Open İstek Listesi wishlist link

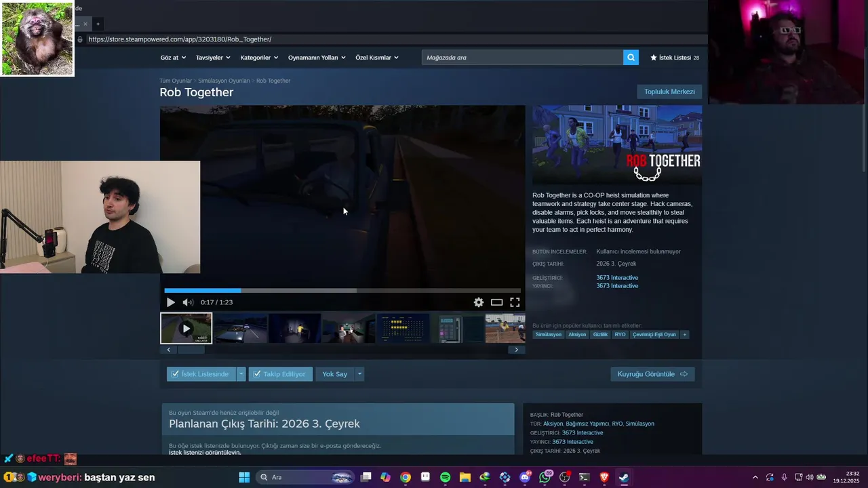[675, 58]
